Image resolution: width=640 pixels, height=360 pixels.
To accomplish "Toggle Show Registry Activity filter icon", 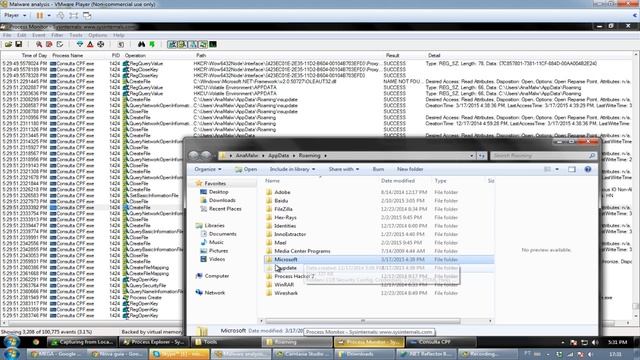I will pyautogui.click(x=172, y=44).
